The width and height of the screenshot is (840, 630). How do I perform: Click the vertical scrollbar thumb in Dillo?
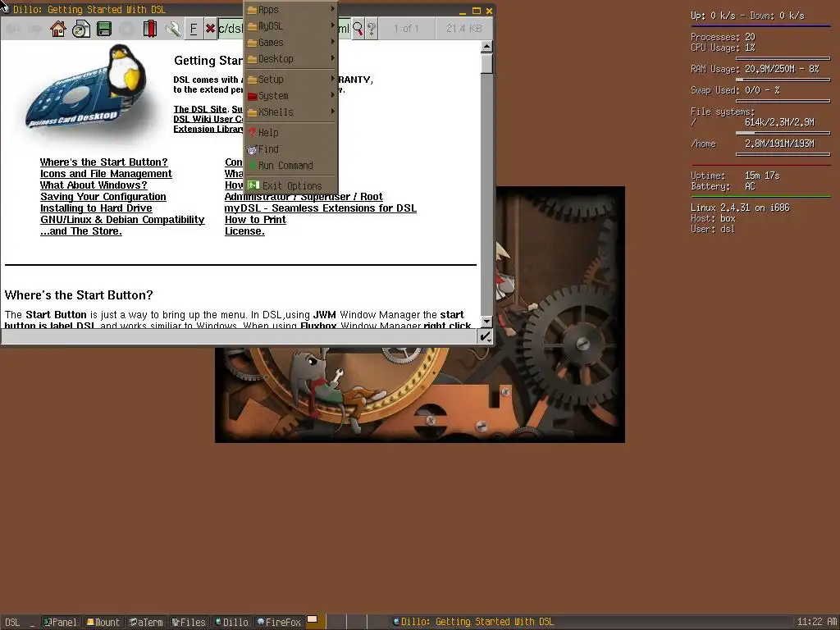pos(486,64)
